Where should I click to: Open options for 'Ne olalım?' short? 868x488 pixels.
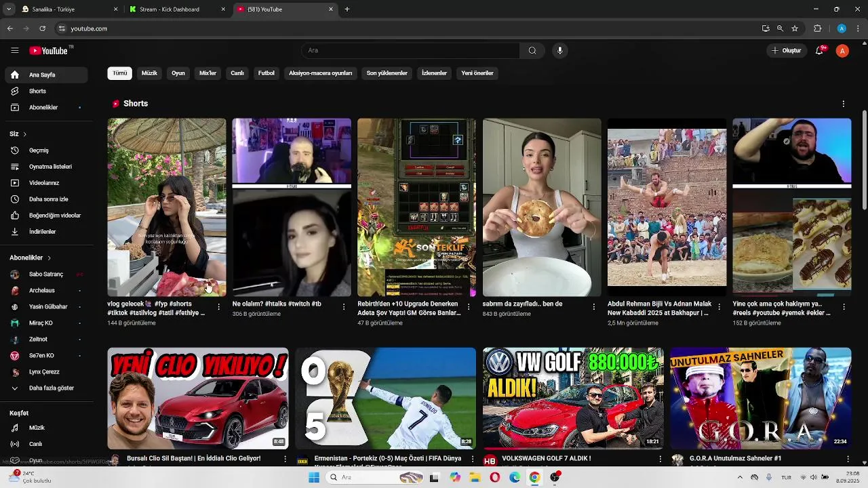(344, 307)
